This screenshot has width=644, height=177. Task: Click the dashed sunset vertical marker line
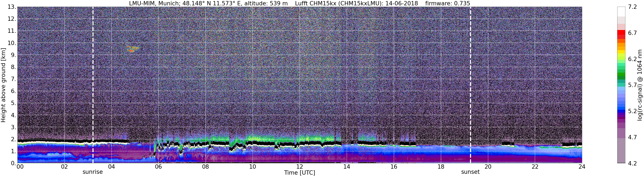click(470, 85)
